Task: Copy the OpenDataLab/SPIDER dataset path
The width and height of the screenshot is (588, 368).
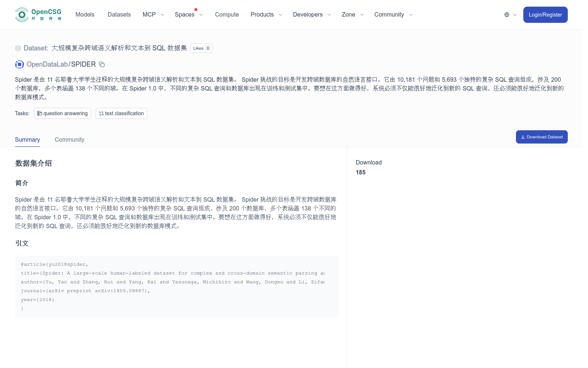Action: click(102, 64)
